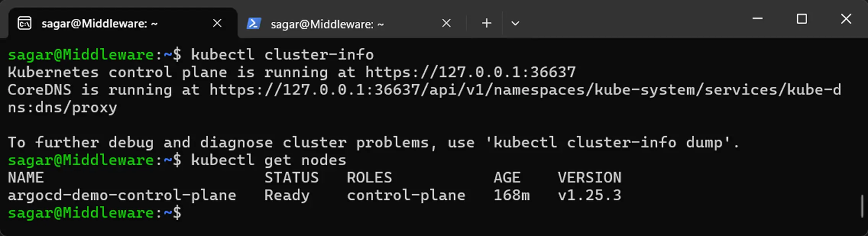Click the minimize icon in the title bar
This screenshot has height=236, width=868.
[757, 19]
